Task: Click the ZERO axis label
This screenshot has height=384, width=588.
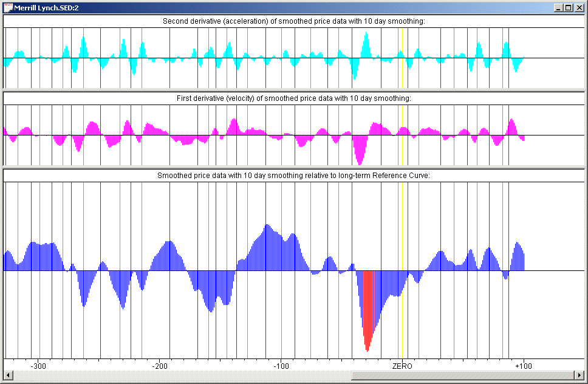Action: click(x=402, y=366)
